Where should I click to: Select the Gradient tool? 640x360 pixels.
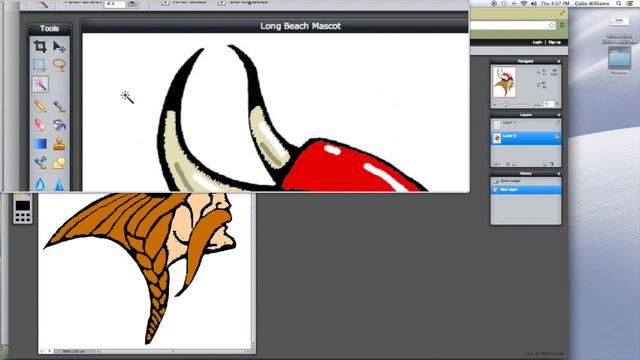point(40,144)
